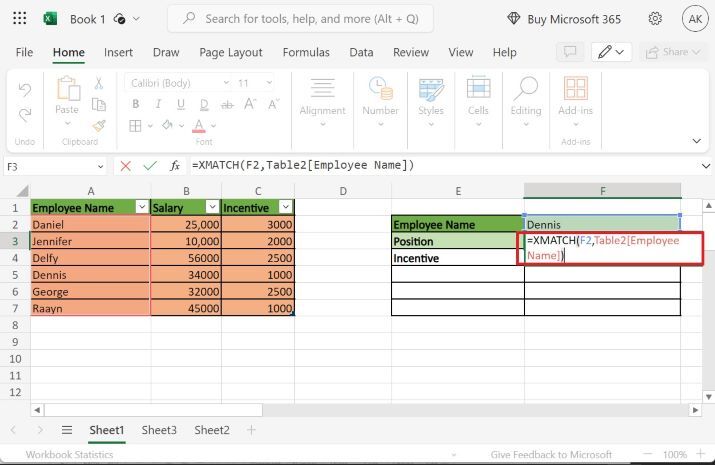Click Buy Microsoft 365 button
The width and height of the screenshot is (715, 465).
(564, 19)
